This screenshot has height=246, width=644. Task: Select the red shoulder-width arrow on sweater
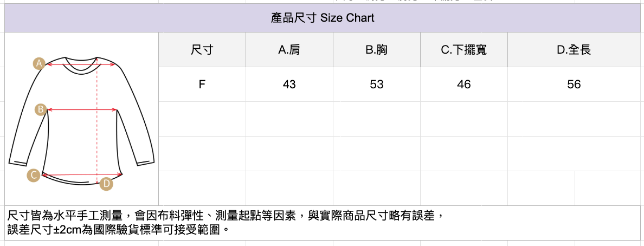pos(81,64)
